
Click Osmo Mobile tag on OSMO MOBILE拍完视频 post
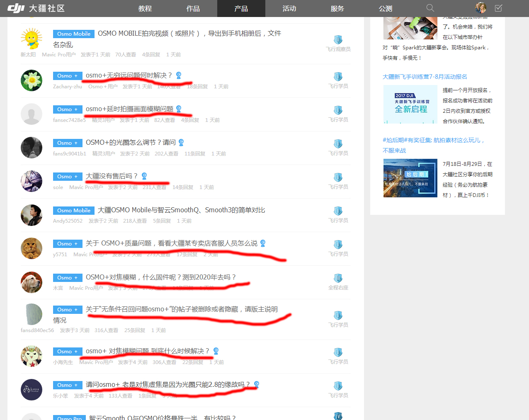[x=74, y=34]
